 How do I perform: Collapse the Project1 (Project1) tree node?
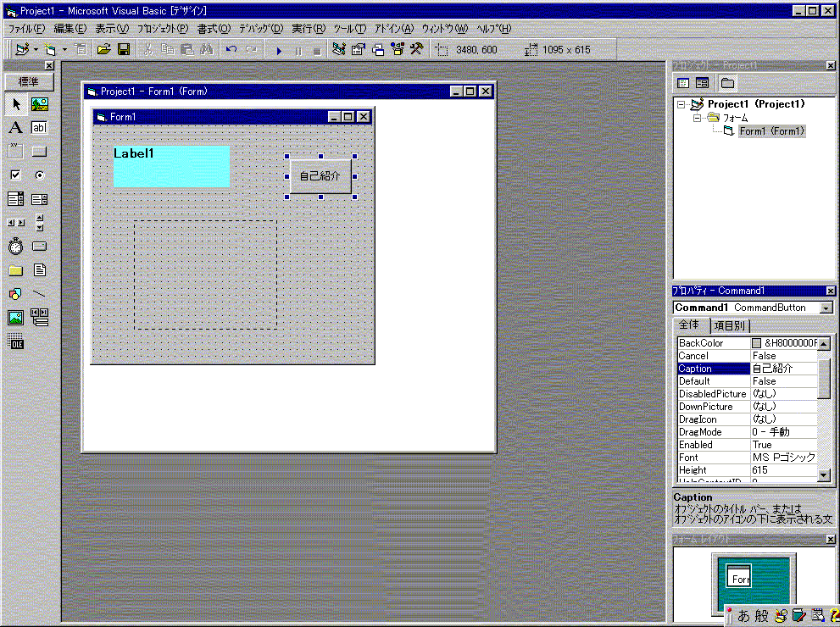point(681,104)
